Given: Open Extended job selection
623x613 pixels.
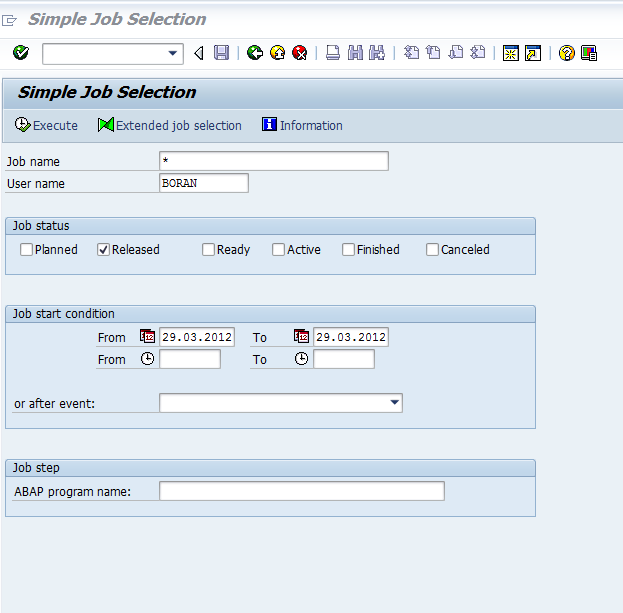Looking at the screenshot, I should [170, 125].
